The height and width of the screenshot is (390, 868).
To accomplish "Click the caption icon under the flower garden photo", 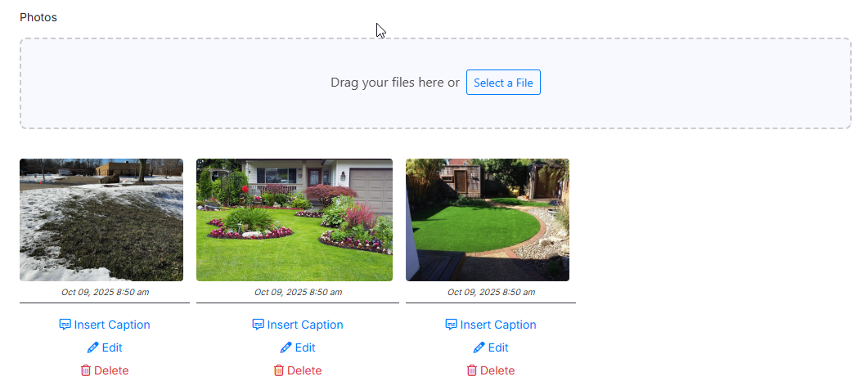I will point(259,325).
